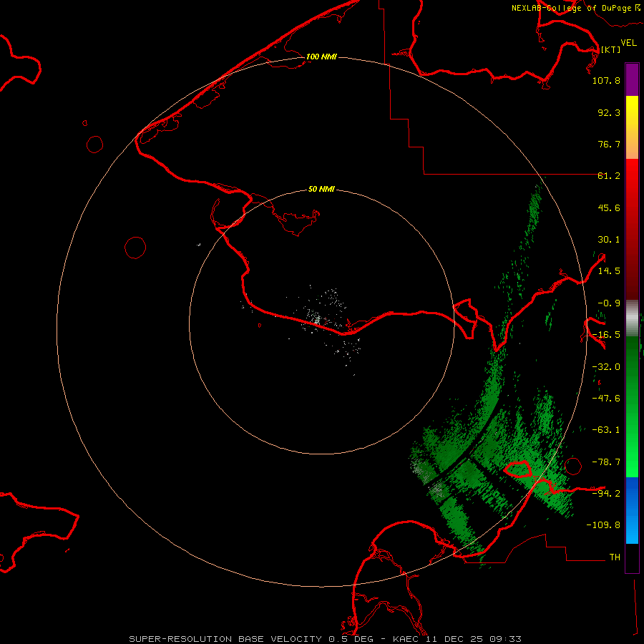Click the green inbound segment of color bar
644x644 pixels.
coord(632,406)
